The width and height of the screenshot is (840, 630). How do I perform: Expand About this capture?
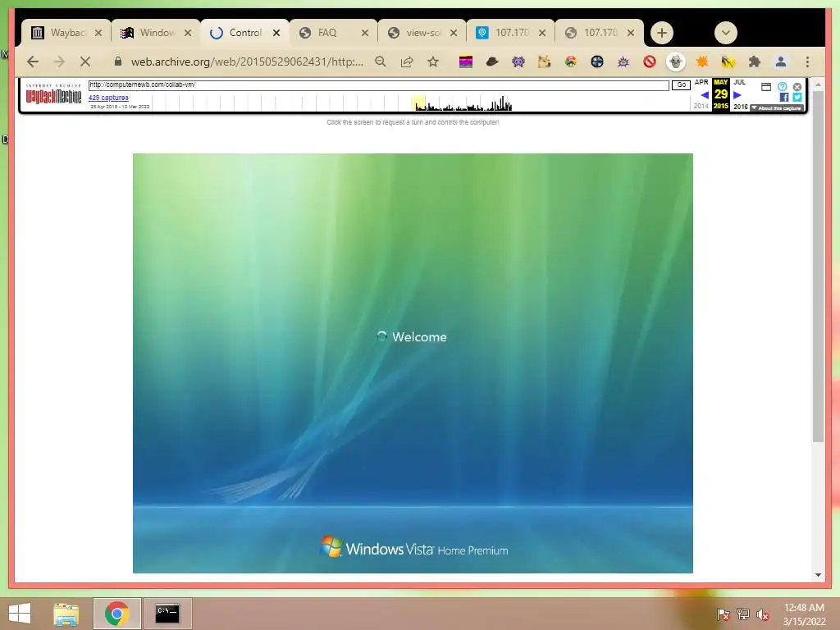(776, 107)
